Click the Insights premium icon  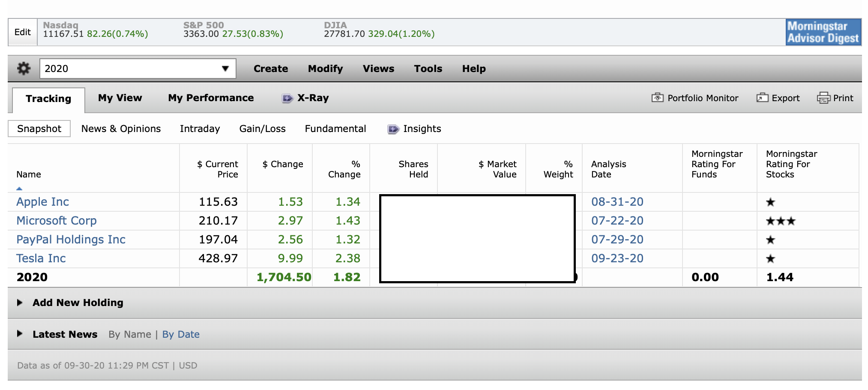point(393,129)
